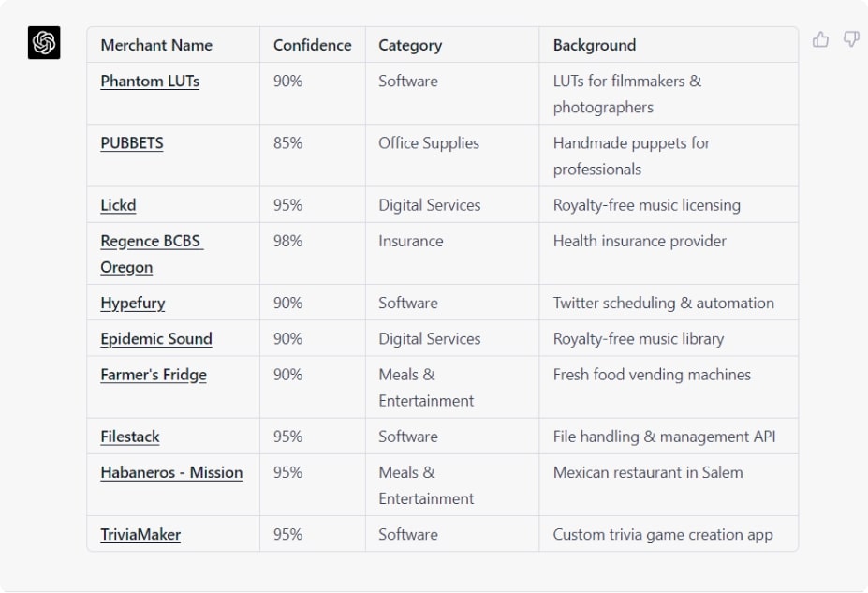Click the thumbs down icon
868x593 pixels.
851,39
